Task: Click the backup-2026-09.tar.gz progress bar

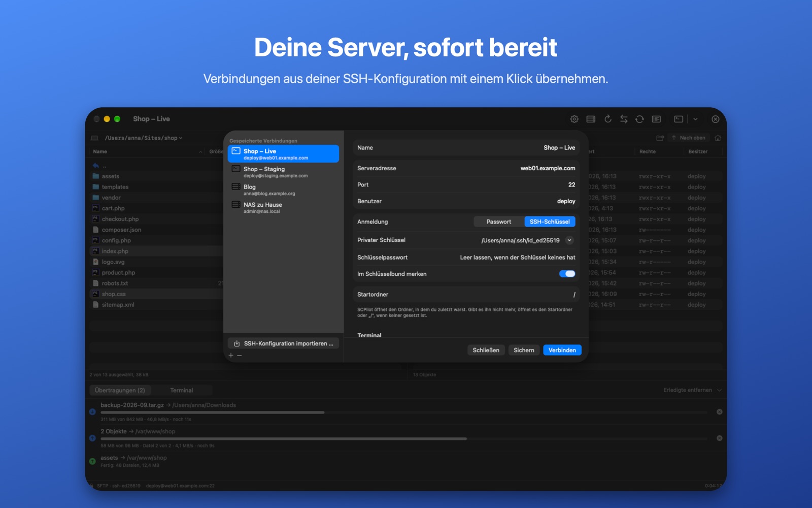Action: pyautogui.click(x=403, y=412)
